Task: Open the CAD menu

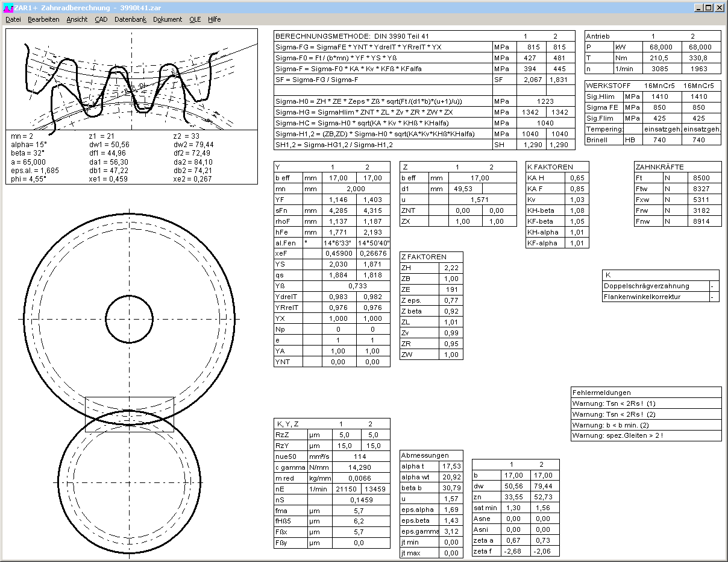Action: coord(101,19)
